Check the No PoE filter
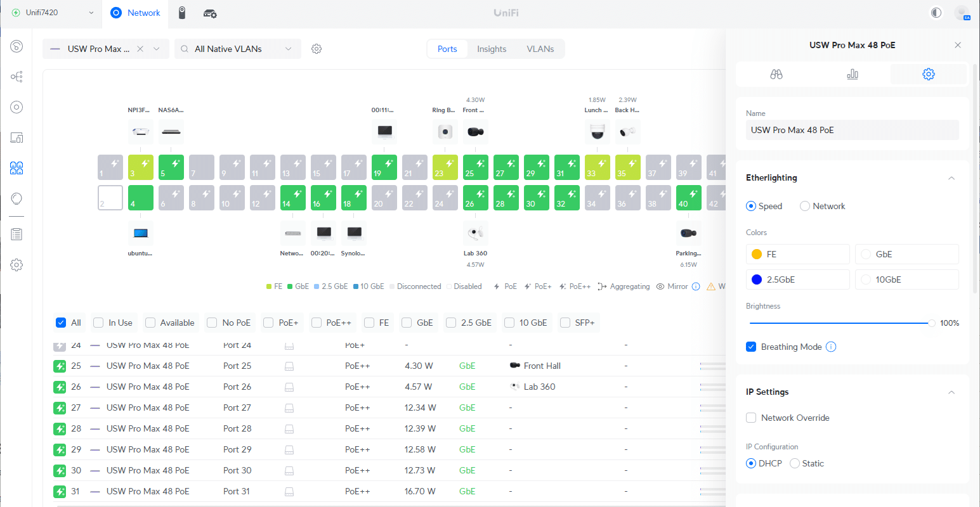Screen dimensions: 980x507 pyautogui.click(x=212, y=323)
